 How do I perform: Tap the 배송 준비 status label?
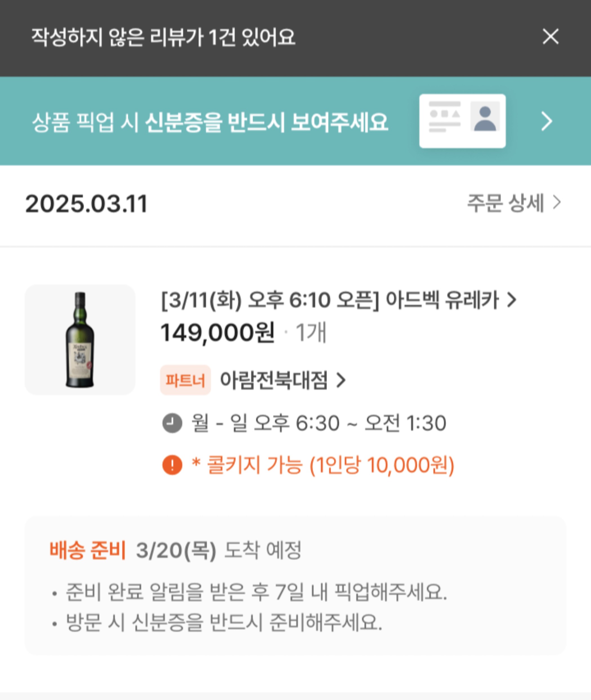tap(88, 550)
